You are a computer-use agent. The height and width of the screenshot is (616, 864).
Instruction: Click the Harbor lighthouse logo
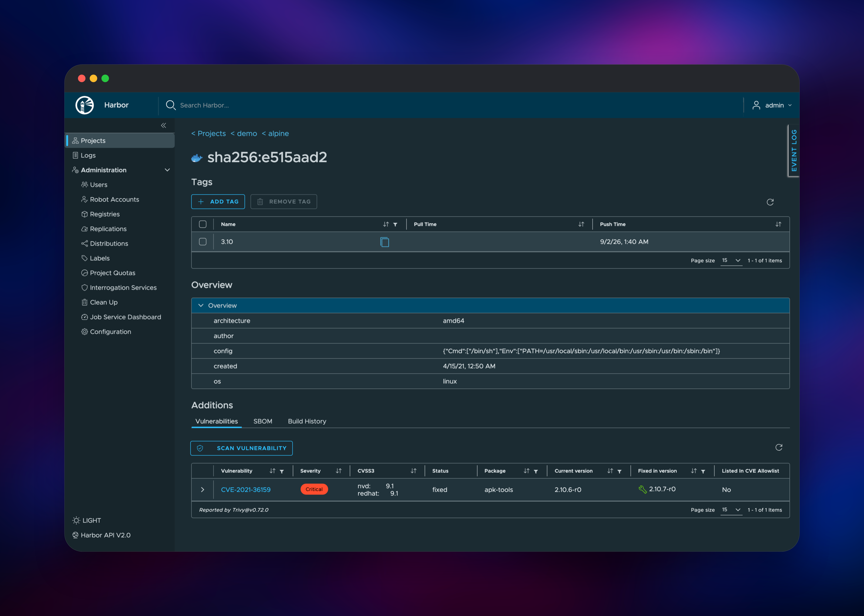[85, 105]
